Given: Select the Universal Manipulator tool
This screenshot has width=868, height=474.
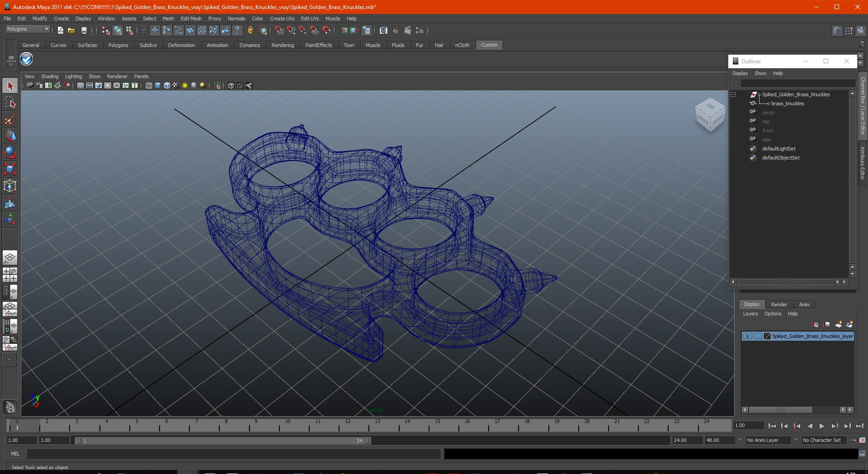Looking at the screenshot, I should tap(10, 186).
